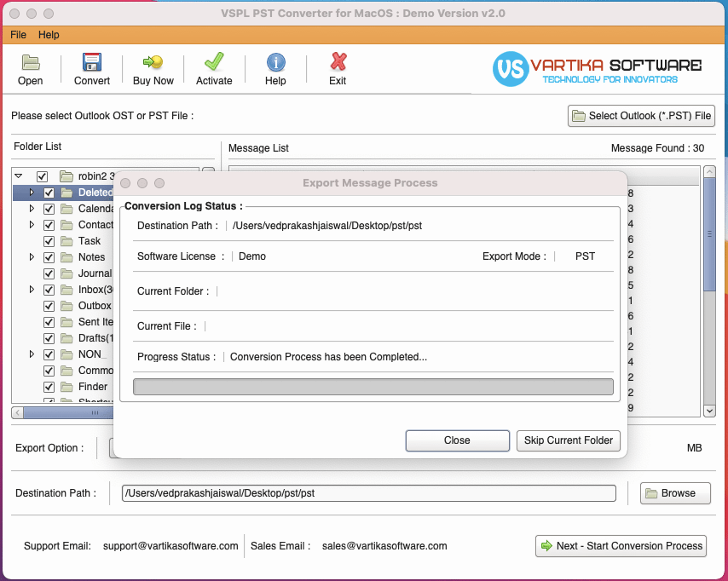Uncheck the Journal folder checkbox
728x581 pixels.
tap(49, 273)
